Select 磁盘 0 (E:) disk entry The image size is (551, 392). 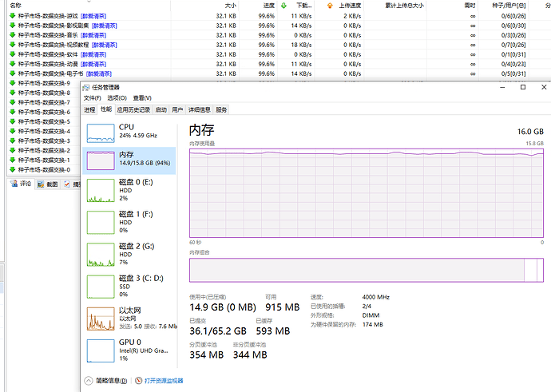[x=129, y=190]
